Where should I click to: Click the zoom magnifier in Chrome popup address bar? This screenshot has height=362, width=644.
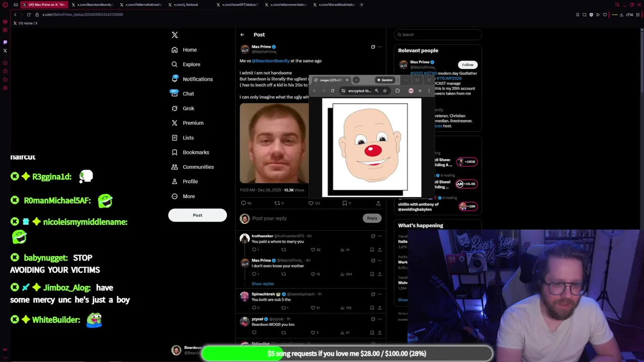(376, 91)
